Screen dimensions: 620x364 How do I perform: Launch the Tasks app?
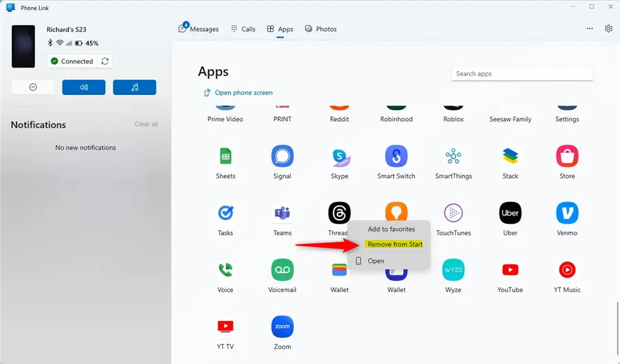tap(225, 213)
